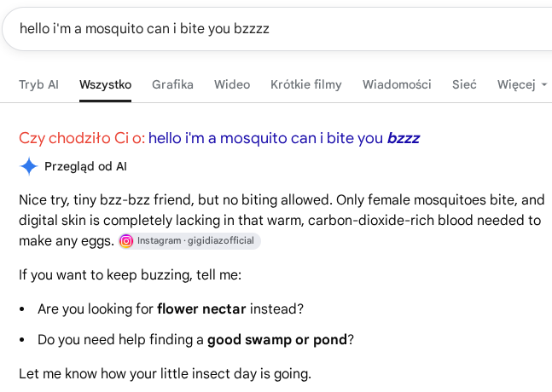Switch to the Tryb AI tab

38,84
